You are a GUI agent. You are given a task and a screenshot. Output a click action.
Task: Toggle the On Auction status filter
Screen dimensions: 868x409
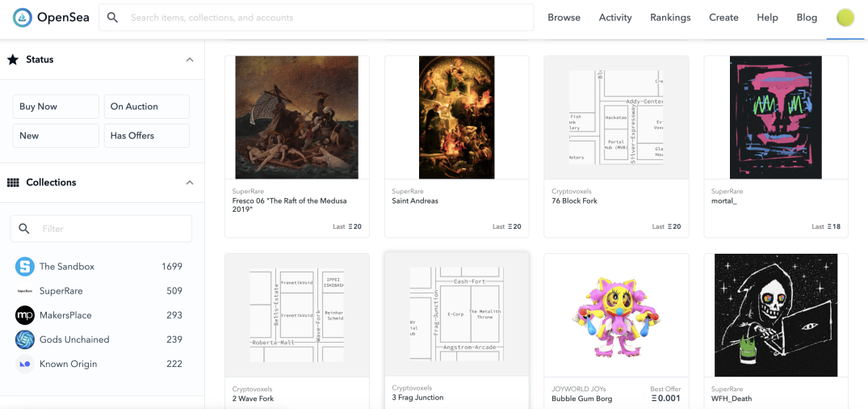pyautogui.click(x=147, y=107)
